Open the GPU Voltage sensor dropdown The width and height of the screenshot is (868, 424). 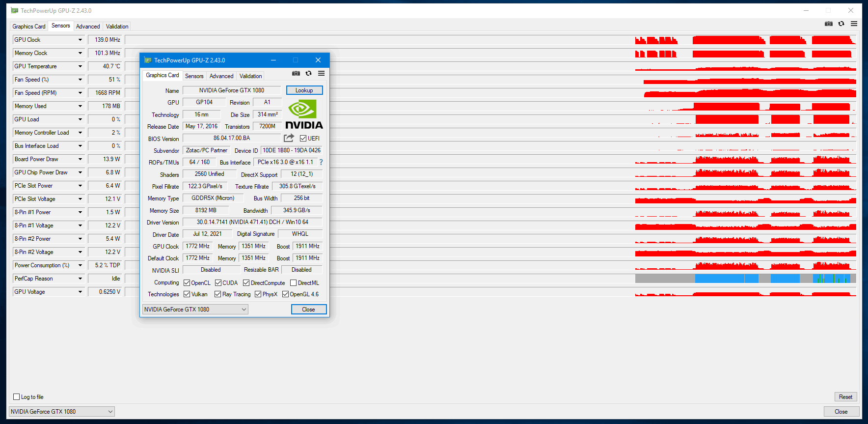pos(80,292)
